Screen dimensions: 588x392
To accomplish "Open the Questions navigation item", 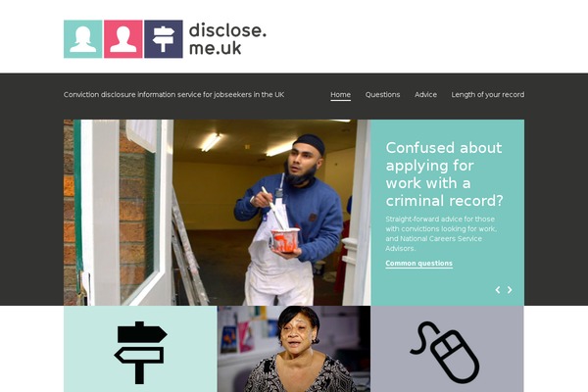I will tap(382, 94).
